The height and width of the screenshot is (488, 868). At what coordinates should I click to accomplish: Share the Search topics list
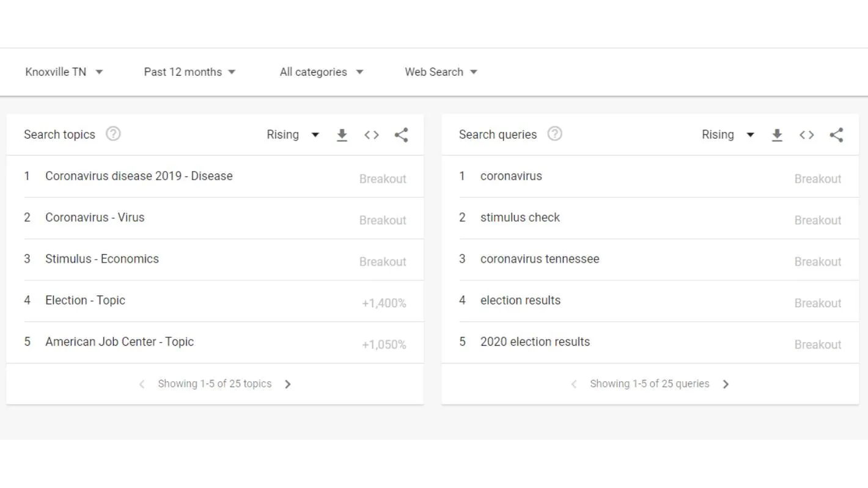(401, 135)
